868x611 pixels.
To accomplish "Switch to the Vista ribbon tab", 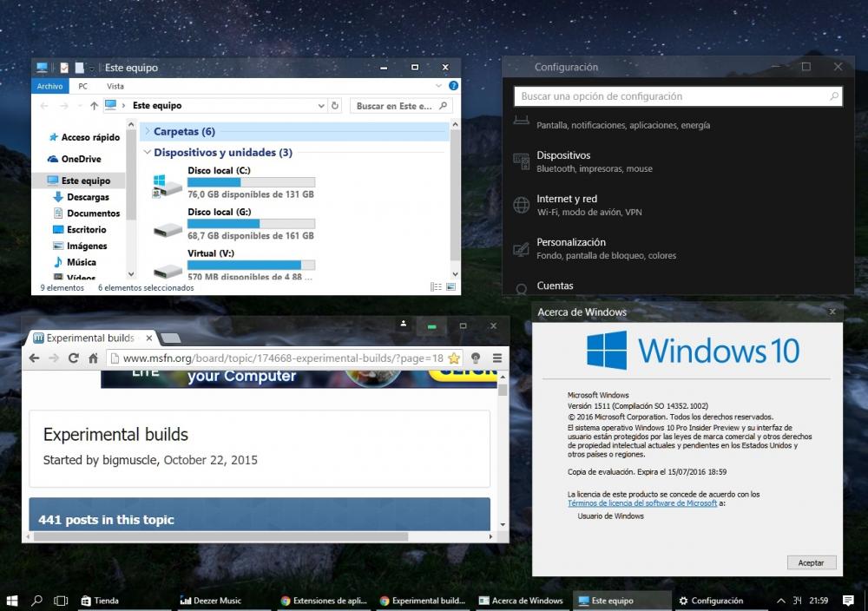I will [x=115, y=86].
